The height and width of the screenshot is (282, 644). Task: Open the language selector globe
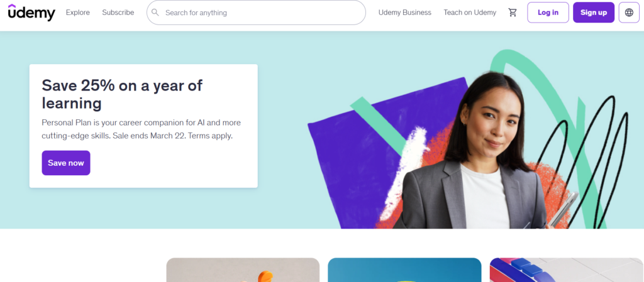pyautogui.click(x=629, y=13)
